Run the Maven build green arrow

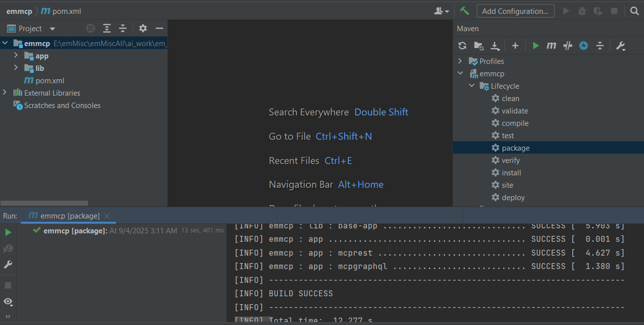[536, 46]
